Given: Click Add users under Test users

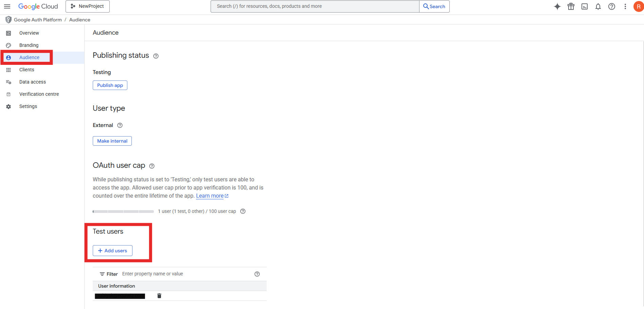Looking at the screenshot, I should 112,250.
